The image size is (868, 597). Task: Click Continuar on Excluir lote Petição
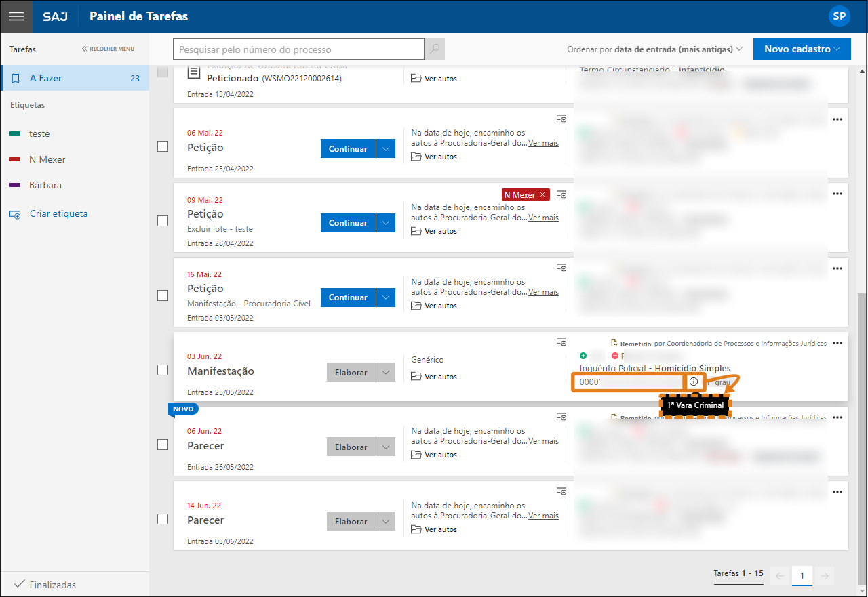point(348,223)
